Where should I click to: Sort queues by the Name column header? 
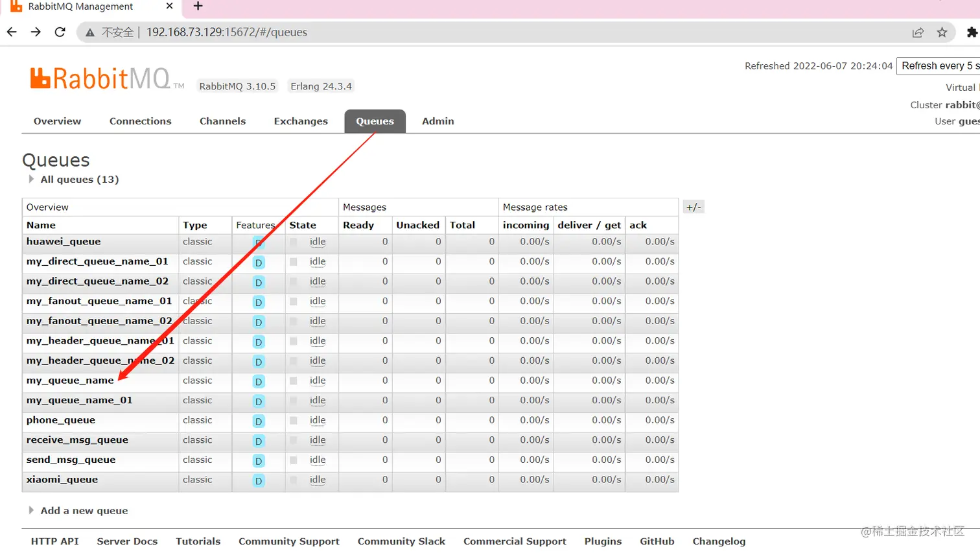tap(41, 225)
